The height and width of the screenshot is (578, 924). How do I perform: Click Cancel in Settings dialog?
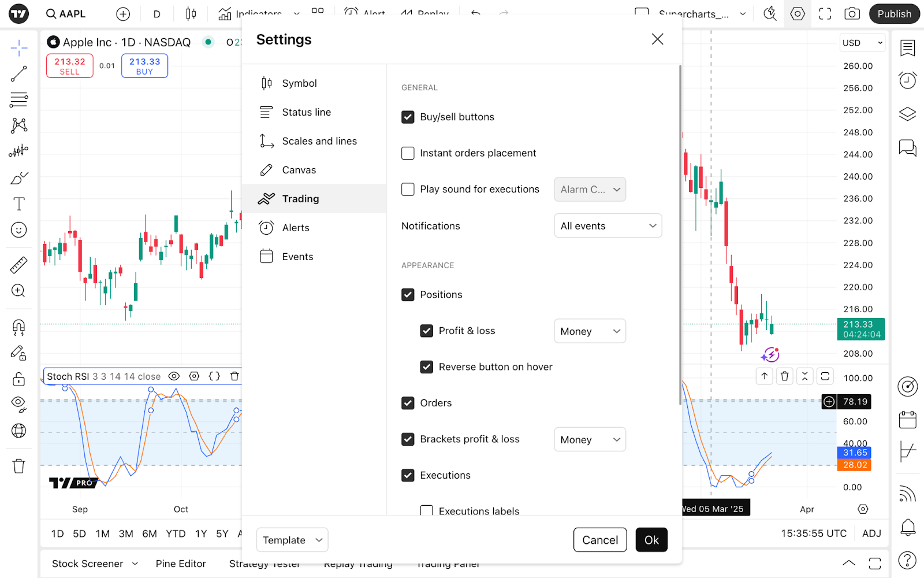[x=600, y=540]
